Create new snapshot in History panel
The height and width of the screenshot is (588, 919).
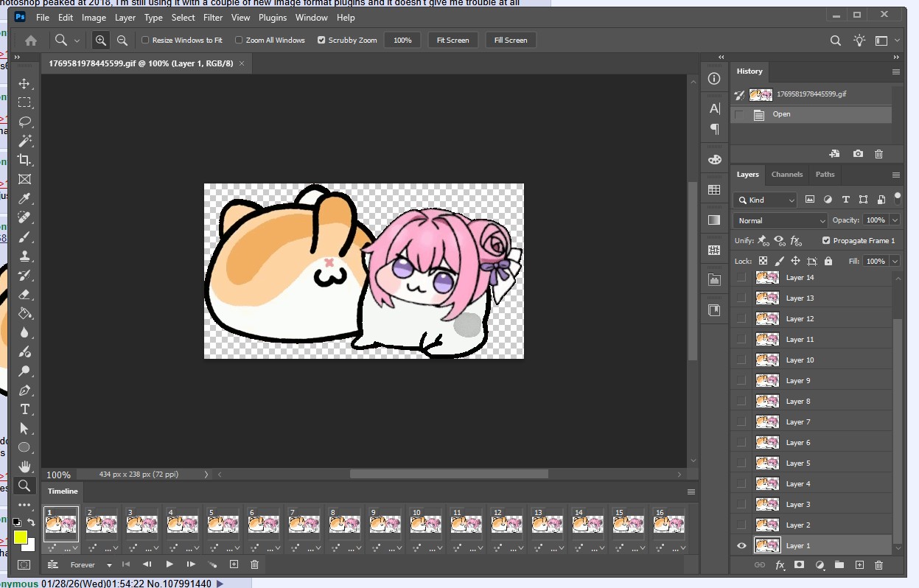[858, 154]
